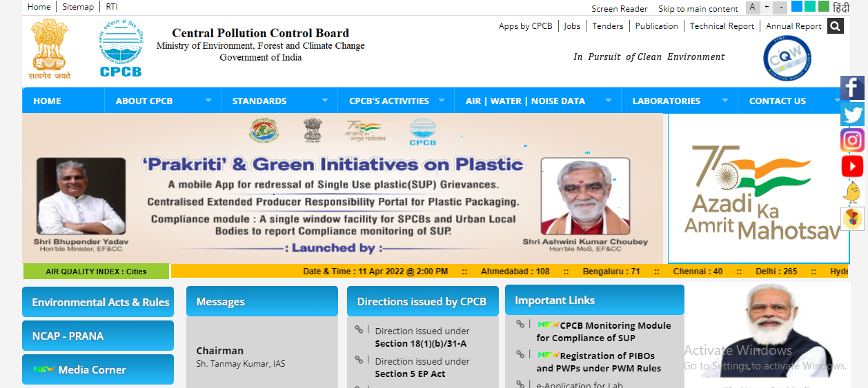Increase font size with '+' button
The image size is (868, 388).
pyautogui.click(x=767, y=8)
